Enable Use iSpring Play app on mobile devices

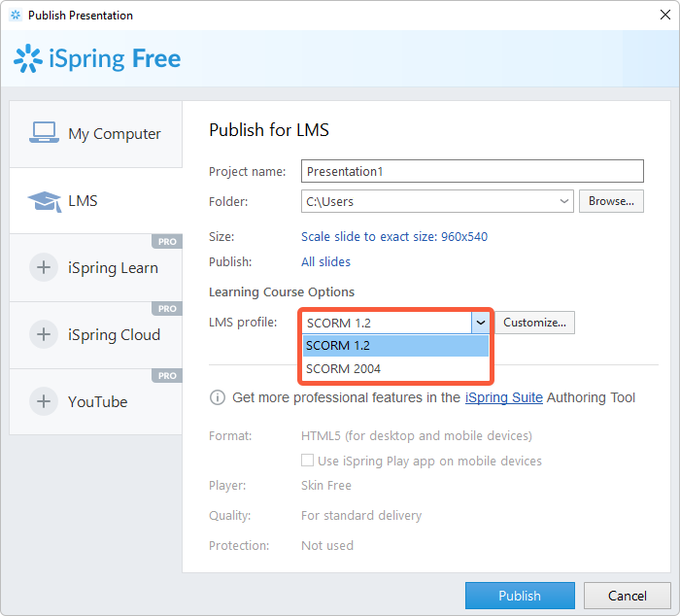click(x=308, y=461)
